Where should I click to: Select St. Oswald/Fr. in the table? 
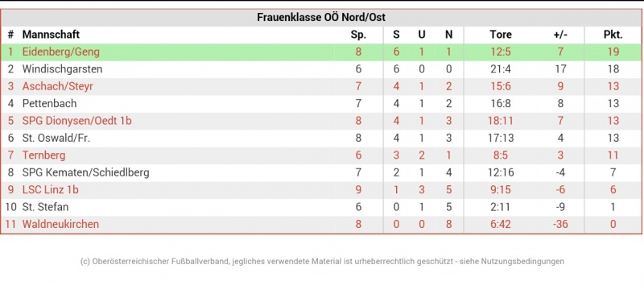point(56,138)
